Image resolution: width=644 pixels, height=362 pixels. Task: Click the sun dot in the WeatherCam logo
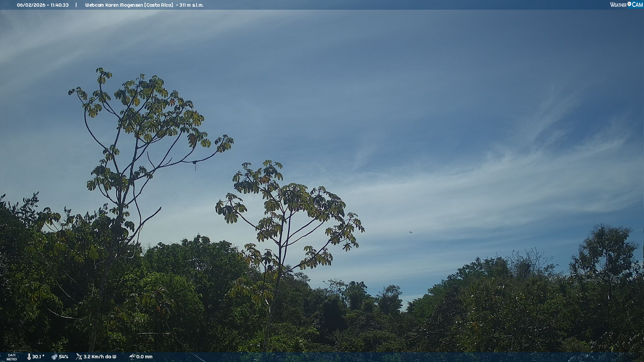(x=629, y=4)
